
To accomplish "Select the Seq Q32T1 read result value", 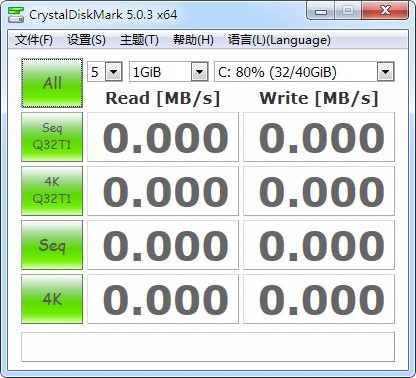I will pyautogui.click(x=166, y=137).
